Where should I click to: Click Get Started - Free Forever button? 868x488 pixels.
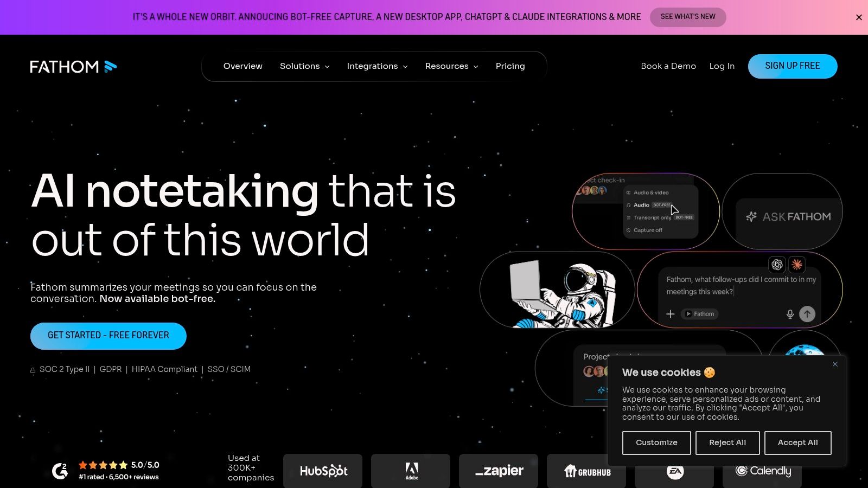click(x=108, y=336)
